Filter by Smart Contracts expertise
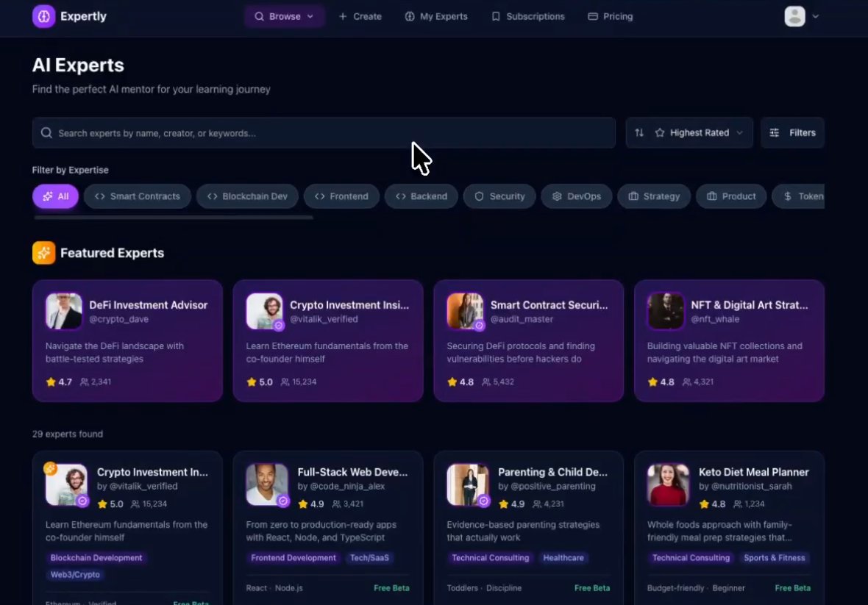868x605 pixels. 138,196
